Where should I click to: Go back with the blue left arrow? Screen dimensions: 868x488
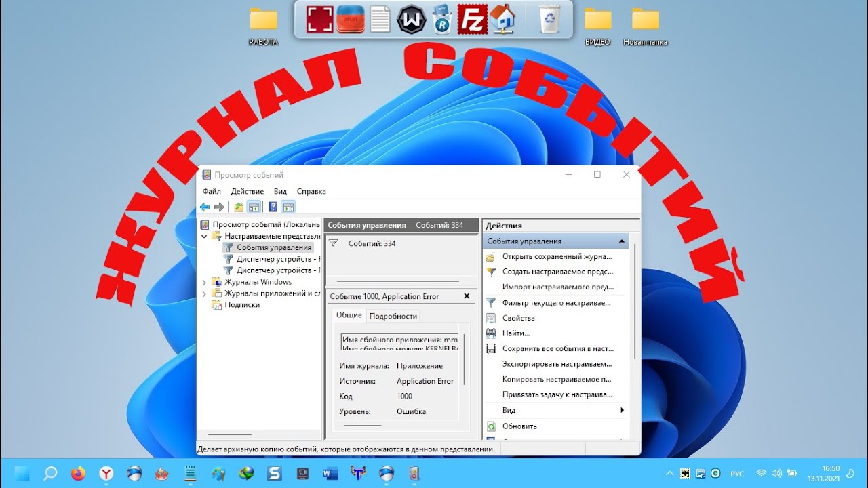coord(204,207)
